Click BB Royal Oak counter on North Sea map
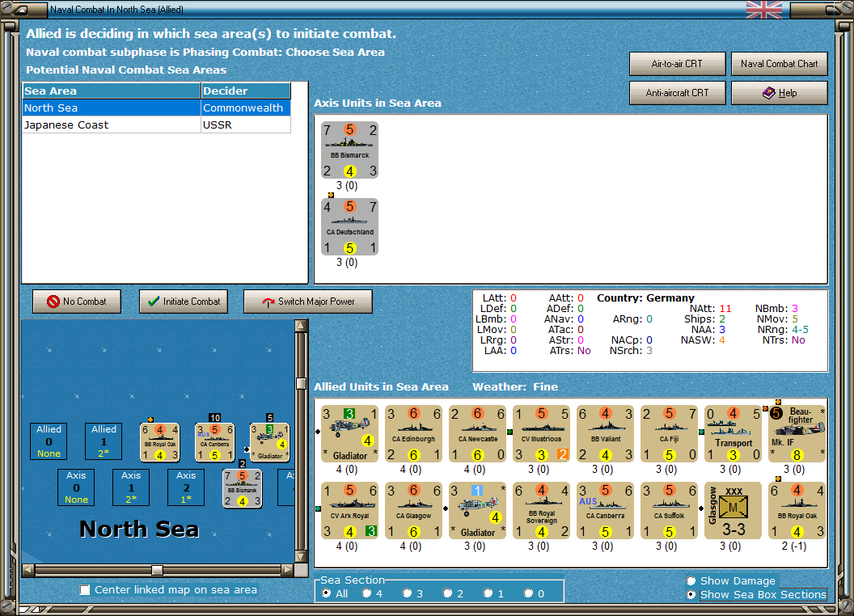This screenshot has width=854, height=616. [160, 442]
